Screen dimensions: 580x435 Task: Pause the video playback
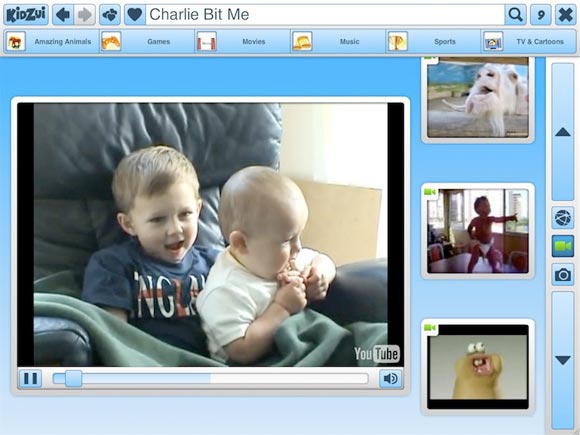coord(30,378)
